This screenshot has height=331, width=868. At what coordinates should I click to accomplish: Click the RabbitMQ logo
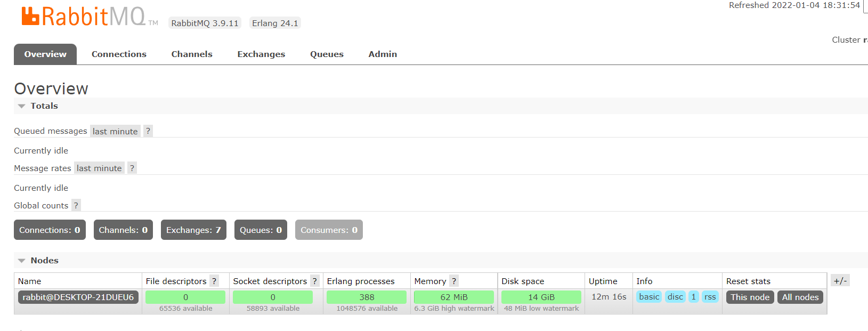(90, 17)
